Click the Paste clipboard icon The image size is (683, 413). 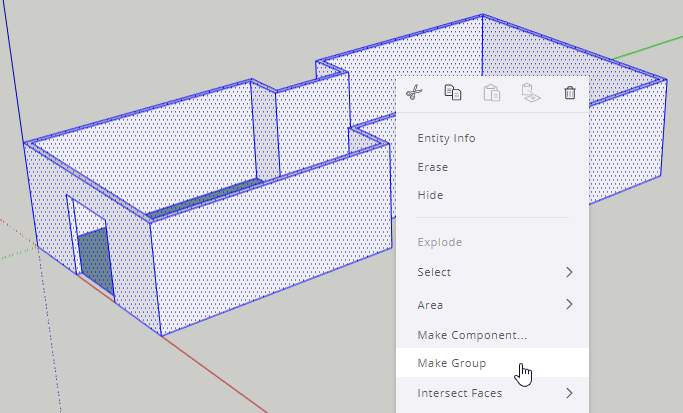coord(492,92)
